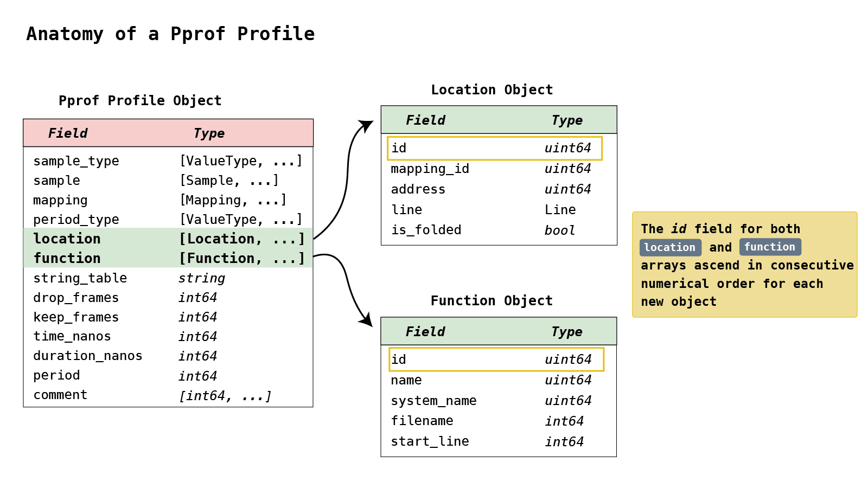Click the '[Sample, ...]' type value
Screen dimensions: 868x488
pyautogui.click(x=229, y=181)
